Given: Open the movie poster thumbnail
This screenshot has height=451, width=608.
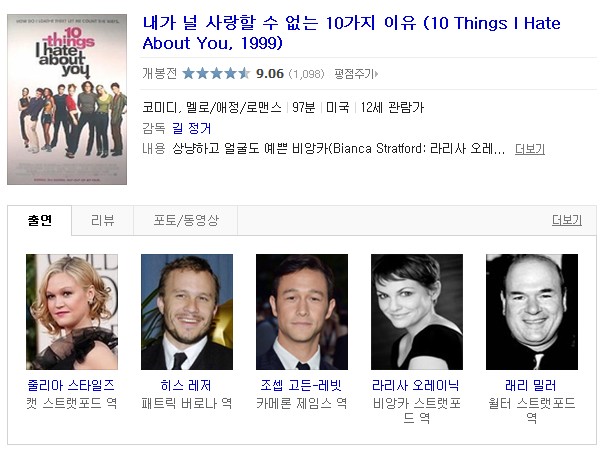Looking at the screenshot, I should 67,99.
